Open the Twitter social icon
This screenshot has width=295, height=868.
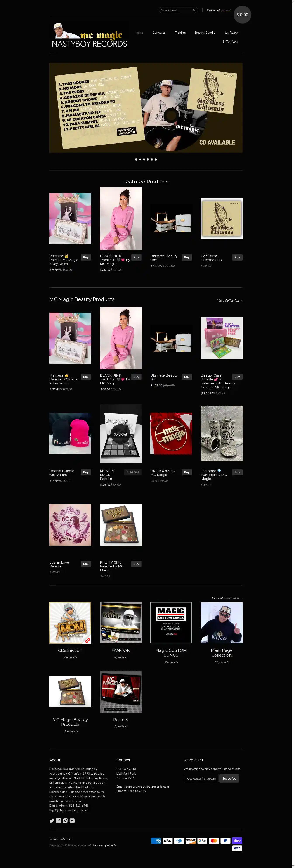click(x=52, y=820)
